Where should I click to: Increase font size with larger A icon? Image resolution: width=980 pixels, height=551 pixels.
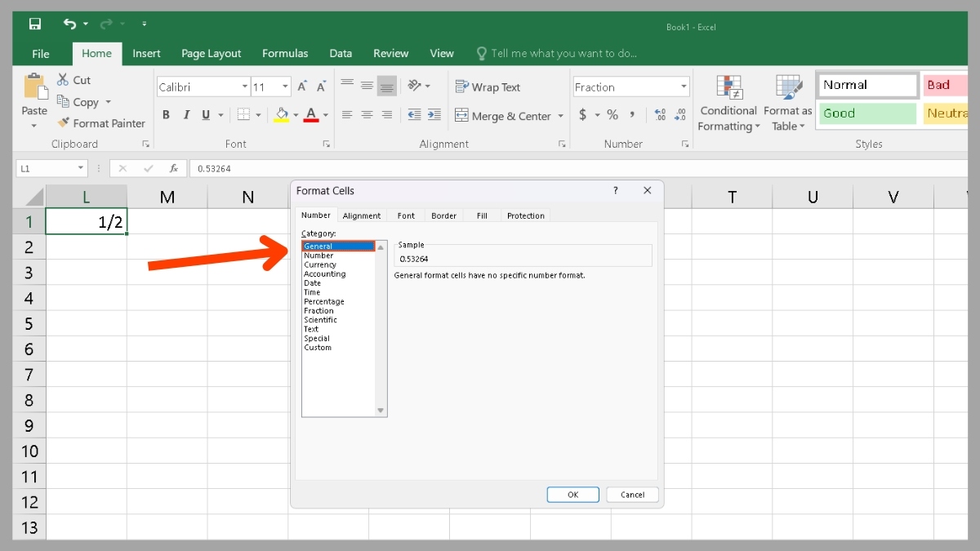tap(302, 87)
